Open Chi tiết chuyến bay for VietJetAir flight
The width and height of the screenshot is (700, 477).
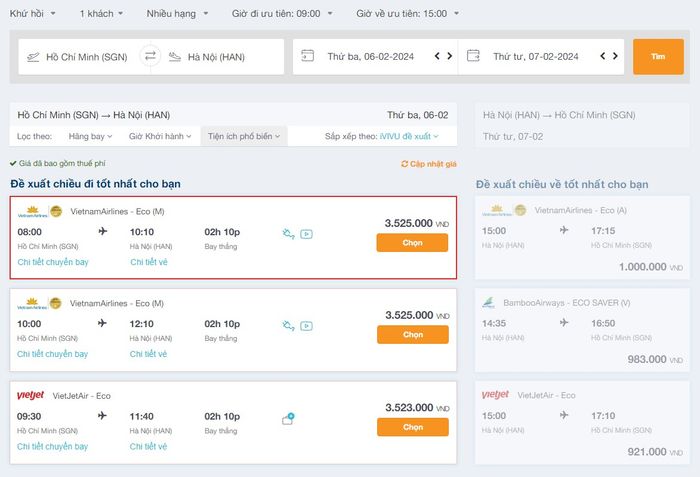[x=53, y=446]
